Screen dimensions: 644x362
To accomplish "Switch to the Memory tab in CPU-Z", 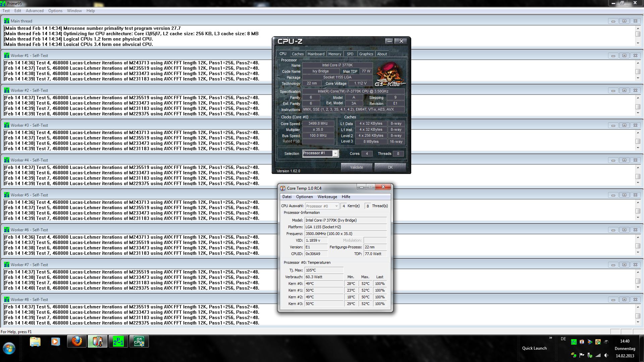I will tap(334, 54).
